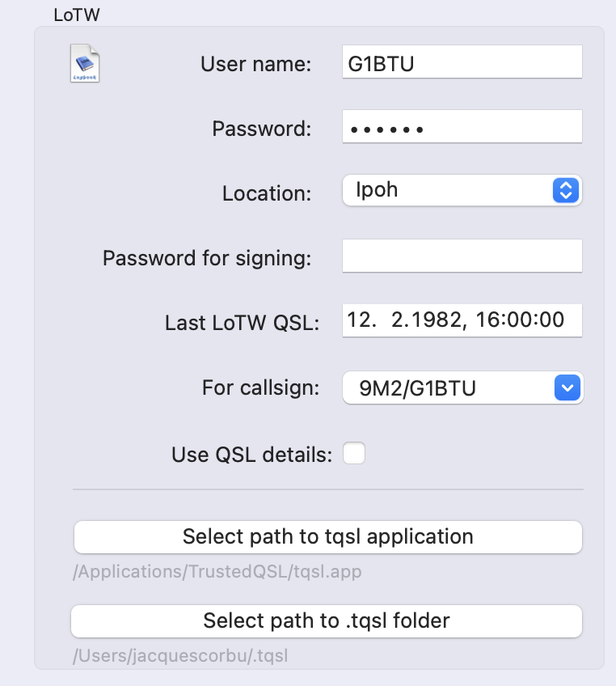Click the Use QSL details label
The height and width of the screenshot is (686, 616).
252,455
